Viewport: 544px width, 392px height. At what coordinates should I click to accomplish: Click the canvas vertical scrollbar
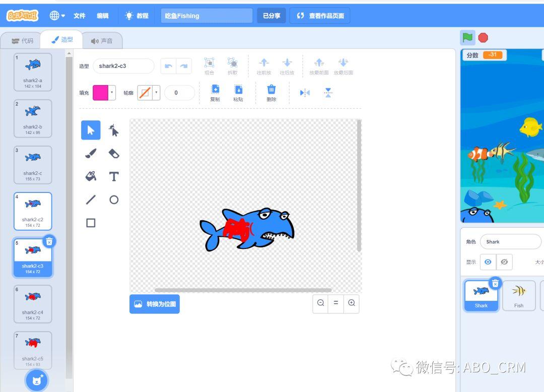pos(359,185)
